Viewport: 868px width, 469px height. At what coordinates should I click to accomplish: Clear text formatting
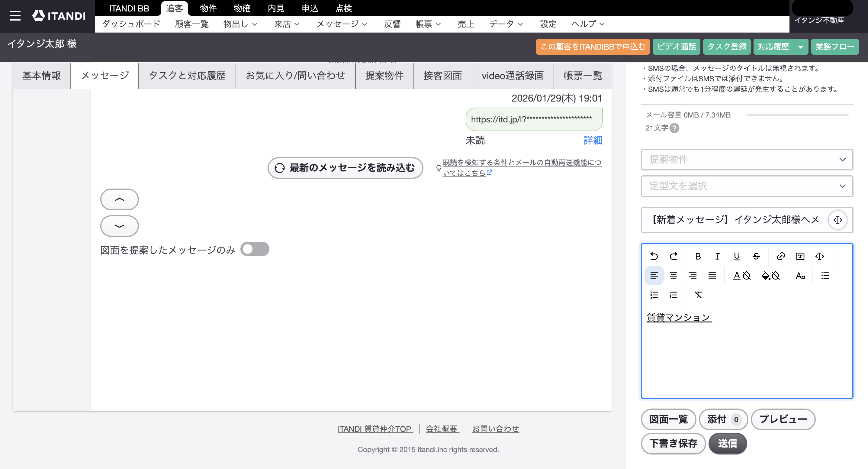coord(698,295)
